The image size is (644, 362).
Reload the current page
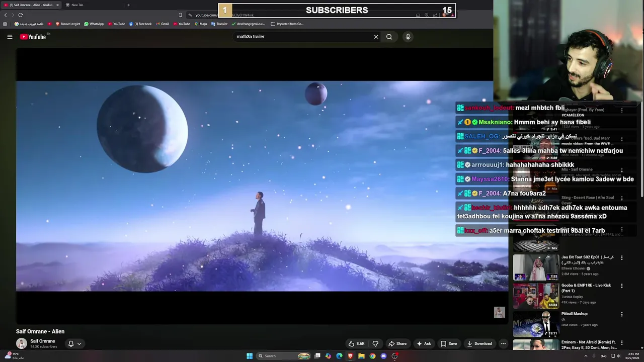pos(20,15)
